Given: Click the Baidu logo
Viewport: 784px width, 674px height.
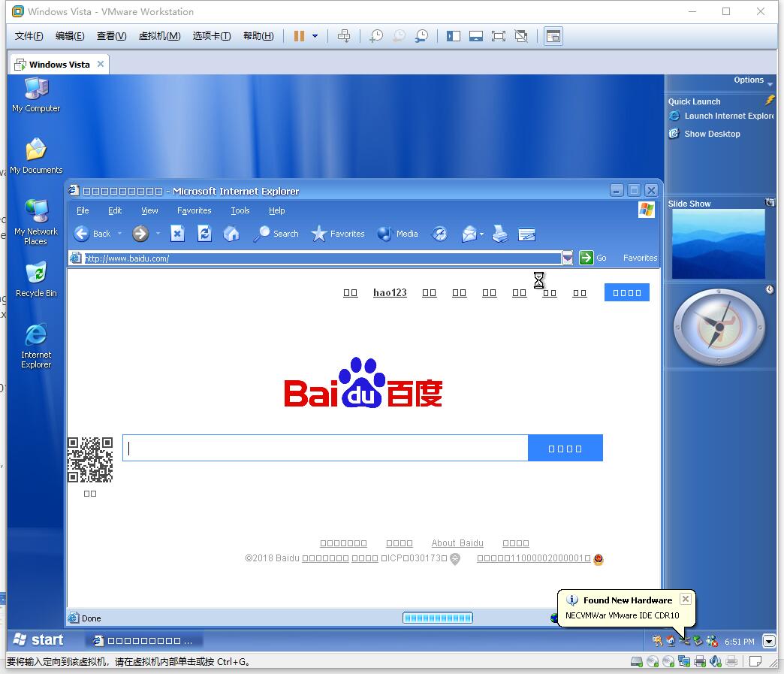Looking at the screenshot, I should [x=363, y=382].
